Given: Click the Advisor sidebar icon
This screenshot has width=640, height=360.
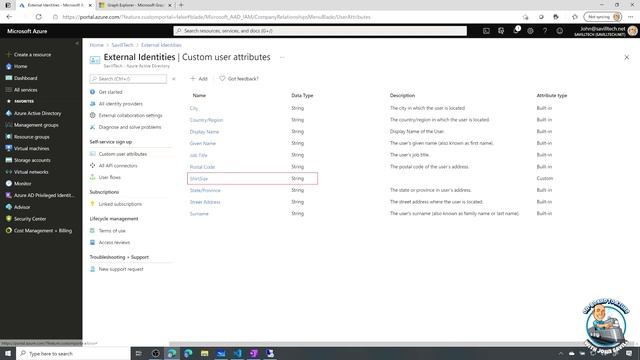Looking at the screenshot, I should [x=9, y=207].
